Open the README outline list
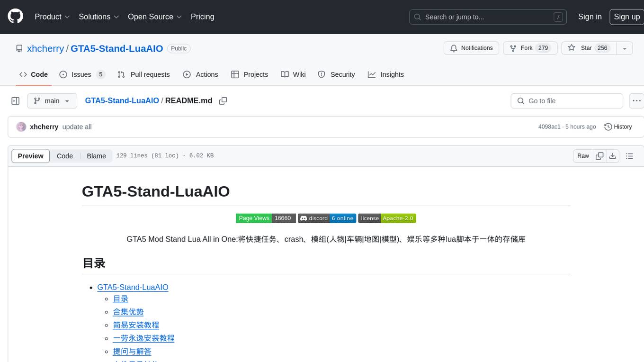This screenshot has width=644, height=362. [x=629, y=156]
